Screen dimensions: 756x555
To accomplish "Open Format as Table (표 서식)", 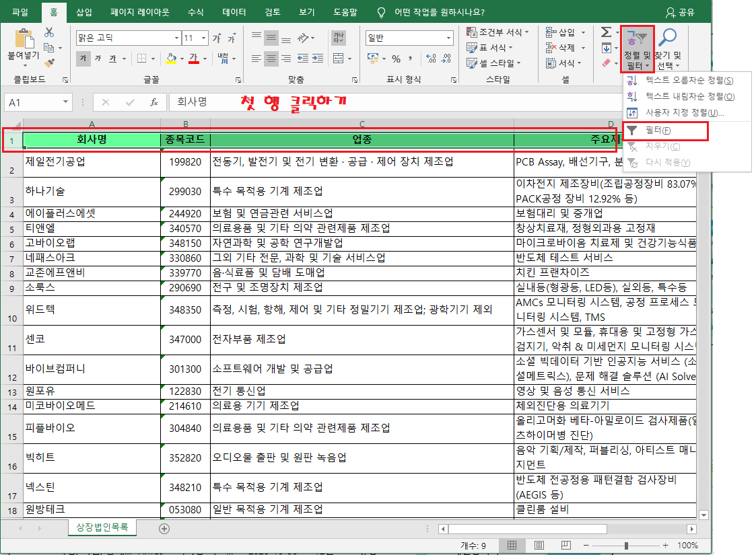I will 489,48.
